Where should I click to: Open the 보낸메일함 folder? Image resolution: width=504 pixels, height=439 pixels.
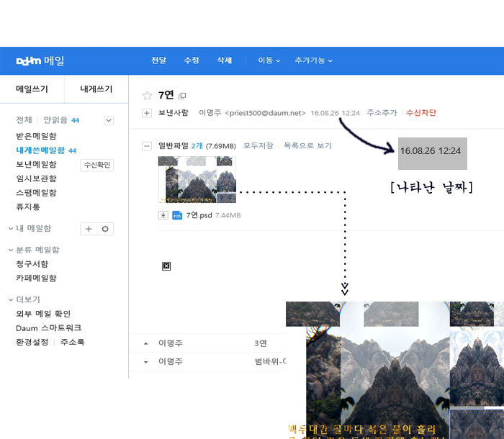pyautogui.click(x=36, y=165)
